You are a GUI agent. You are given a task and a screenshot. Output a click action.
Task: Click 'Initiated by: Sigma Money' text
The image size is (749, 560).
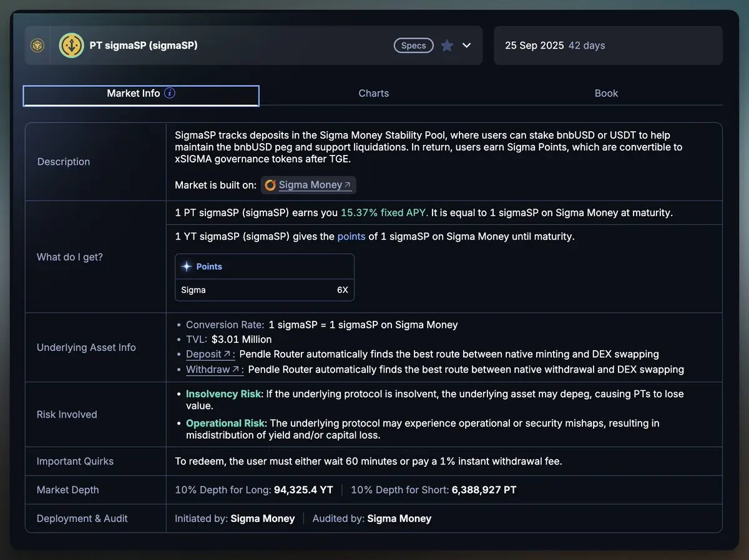235,519
